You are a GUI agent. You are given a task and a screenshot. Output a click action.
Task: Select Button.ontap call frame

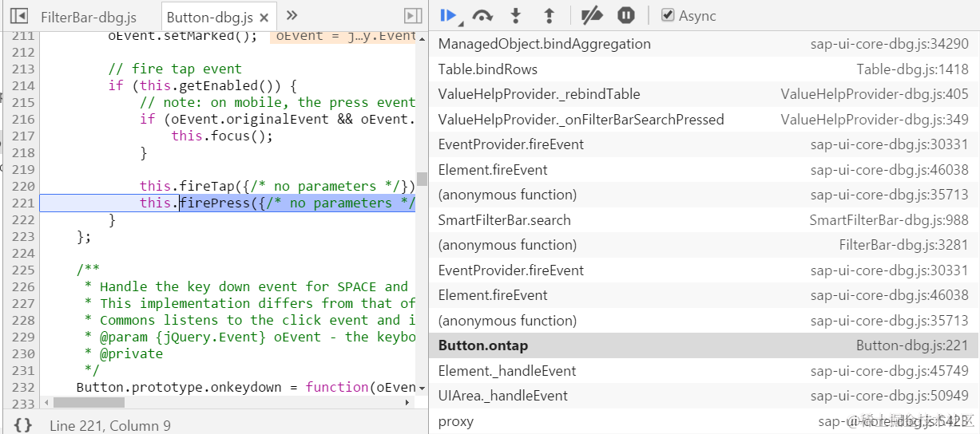pos(704,345)
